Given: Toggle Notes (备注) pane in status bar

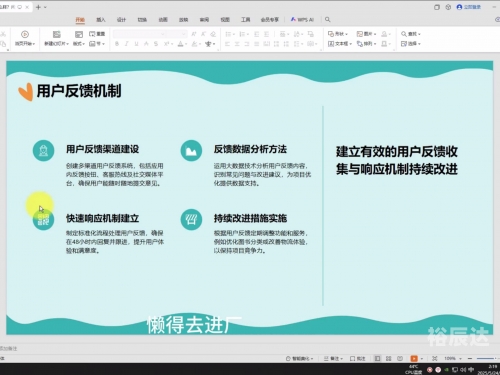Looking at the screenshot, I should click(x=333, y=359).
